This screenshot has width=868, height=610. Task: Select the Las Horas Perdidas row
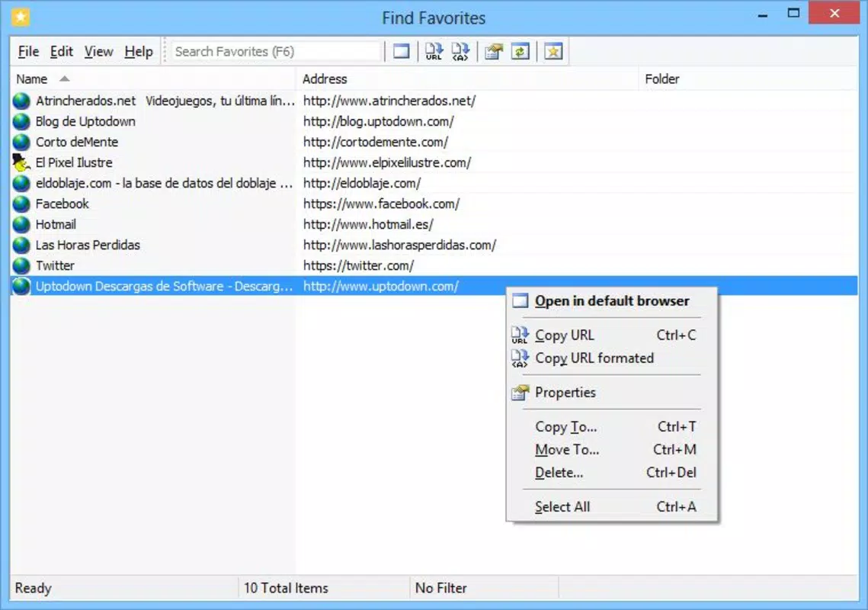(x=434, y=245)
